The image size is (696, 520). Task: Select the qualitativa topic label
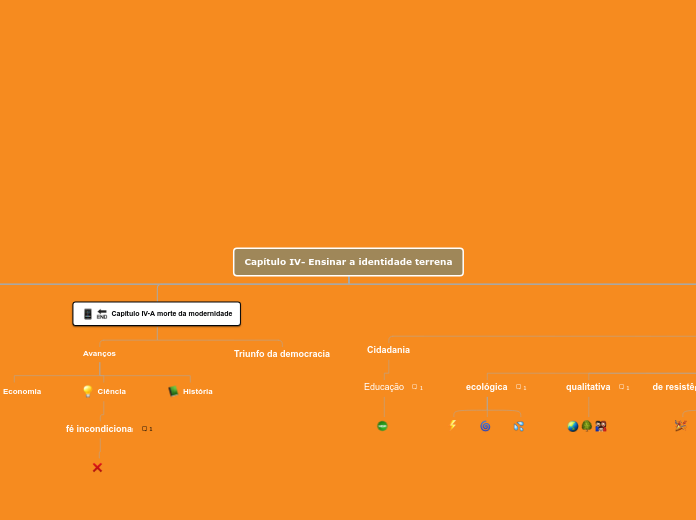[x=588, y=387]
